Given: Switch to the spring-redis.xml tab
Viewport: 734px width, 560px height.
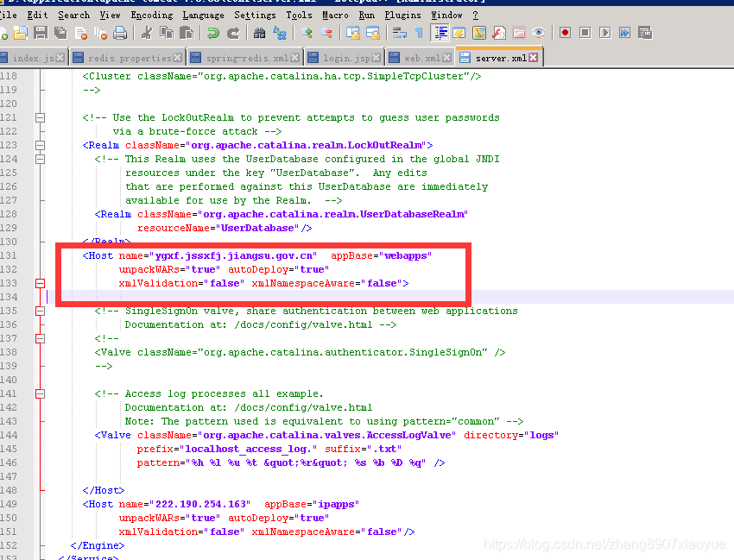Looking at the screenshot, I should pos(245,58).
